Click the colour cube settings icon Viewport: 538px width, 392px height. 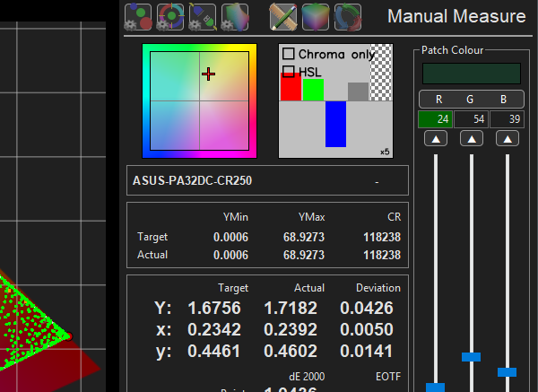click(x=235, y=17)
